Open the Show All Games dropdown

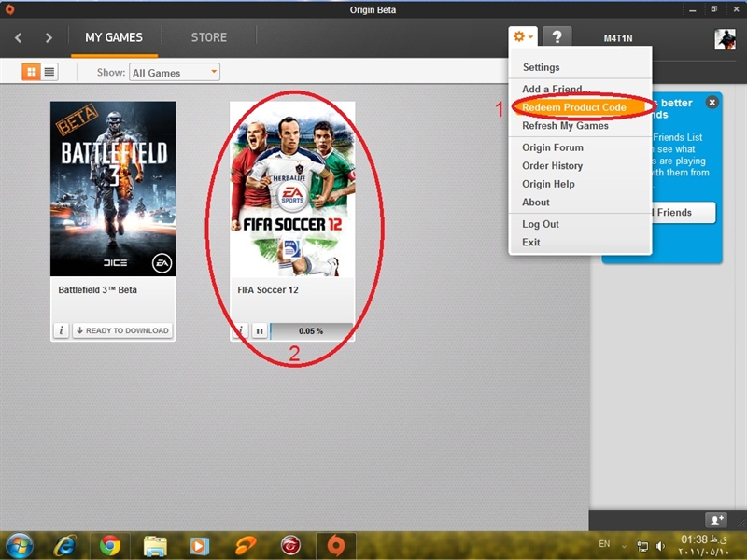tap(175, 72)
